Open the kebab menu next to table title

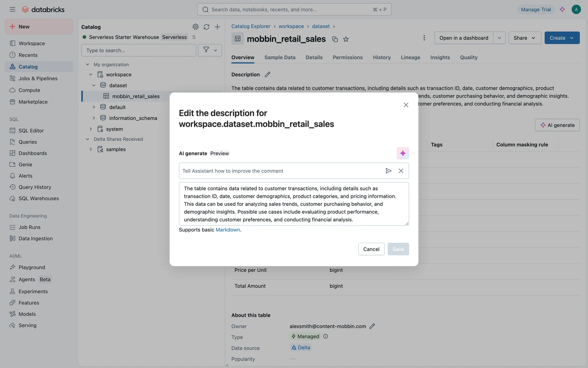tap(424, 38)
